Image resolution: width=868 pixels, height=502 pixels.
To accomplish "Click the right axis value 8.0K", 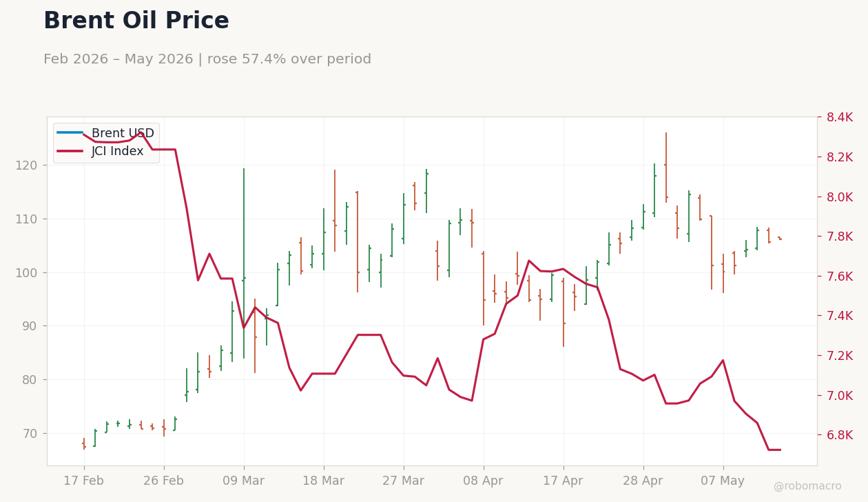I will click(840, 197).
